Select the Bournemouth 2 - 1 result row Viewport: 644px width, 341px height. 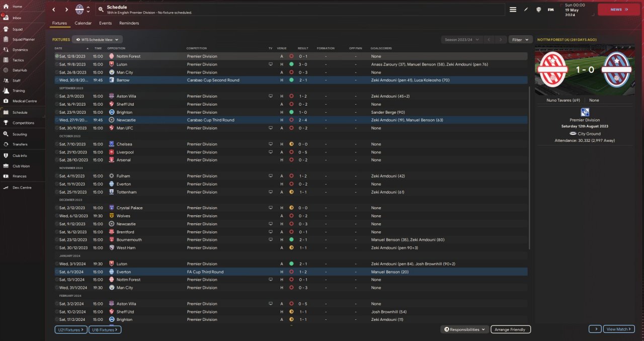tap(291, 240)
